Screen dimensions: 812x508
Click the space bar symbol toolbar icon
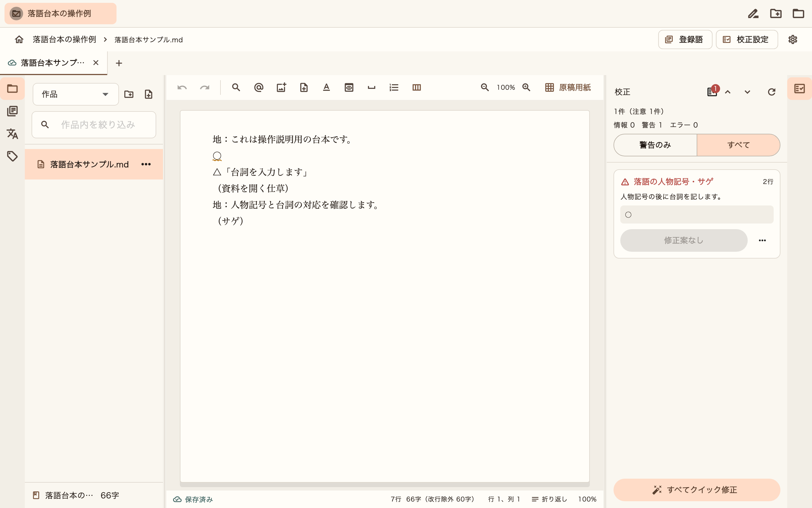[x=371, y=88]
